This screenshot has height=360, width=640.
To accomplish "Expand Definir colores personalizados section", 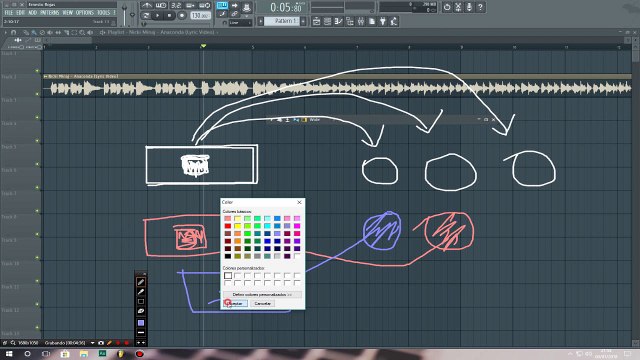I will [262, 294].
